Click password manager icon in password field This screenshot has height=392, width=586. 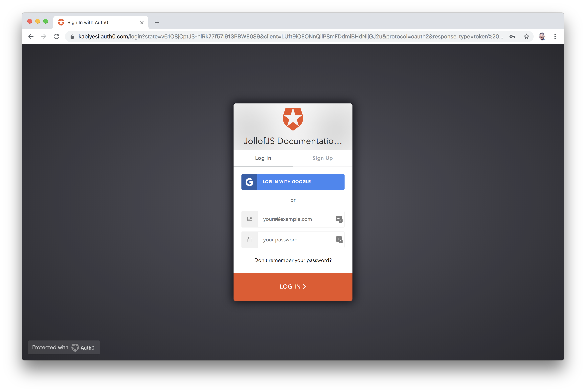[339, 240]
